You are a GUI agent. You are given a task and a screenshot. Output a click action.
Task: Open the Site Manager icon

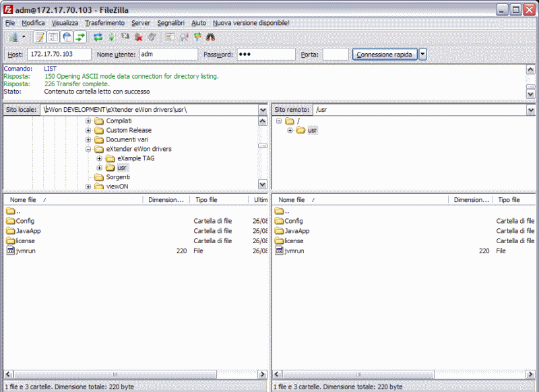(13, 37)
